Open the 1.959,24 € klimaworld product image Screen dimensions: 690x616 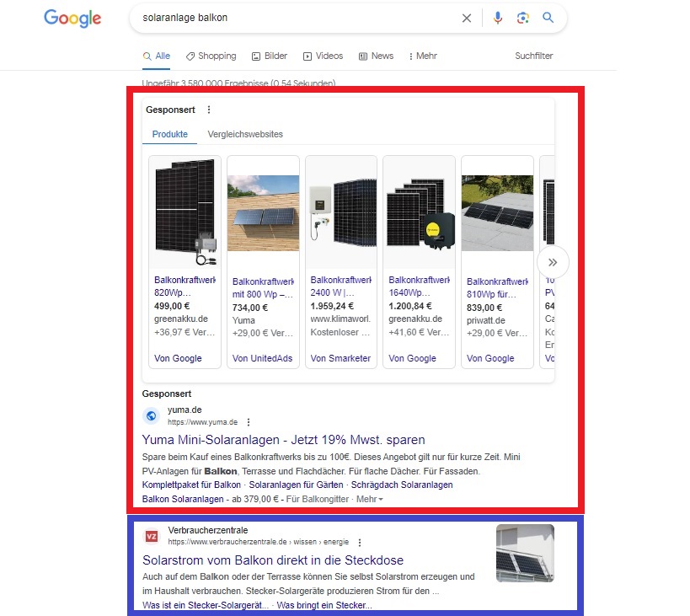[x=341, y=212]
